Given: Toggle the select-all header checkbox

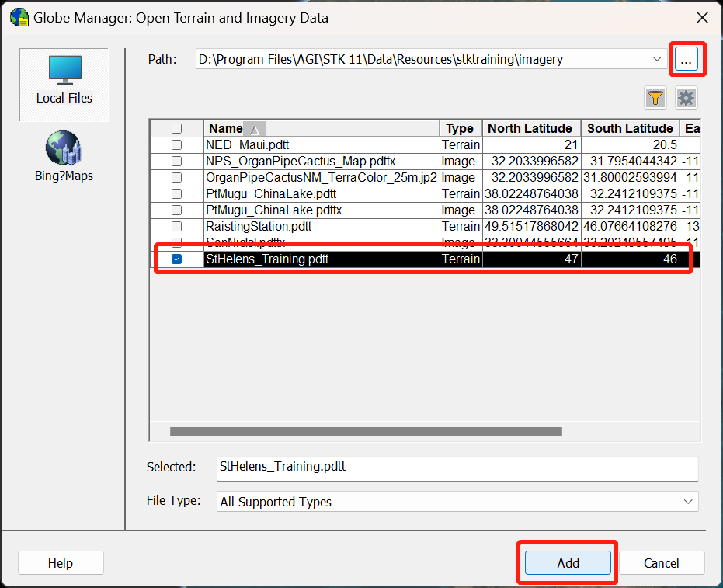Looking at the screenshot, I should pos(177,127).
